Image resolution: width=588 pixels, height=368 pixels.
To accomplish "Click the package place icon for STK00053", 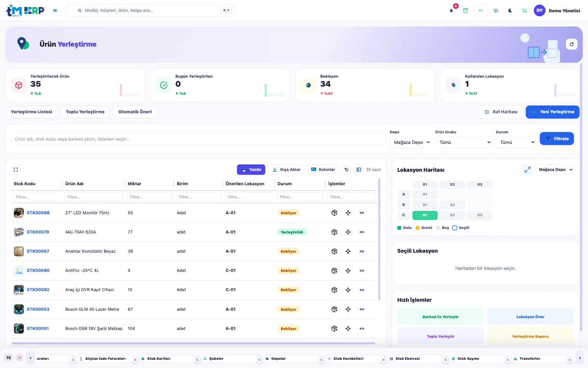I will tap(334, 310).
